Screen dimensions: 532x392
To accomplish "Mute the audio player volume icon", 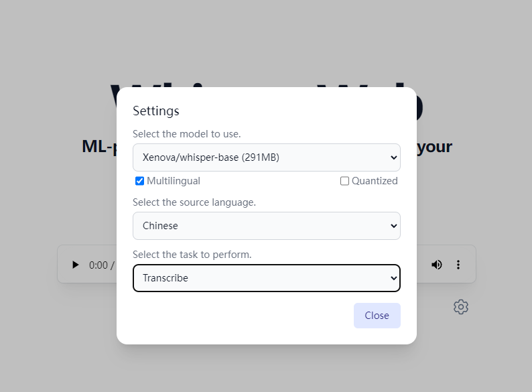I will tap(437, 265).
